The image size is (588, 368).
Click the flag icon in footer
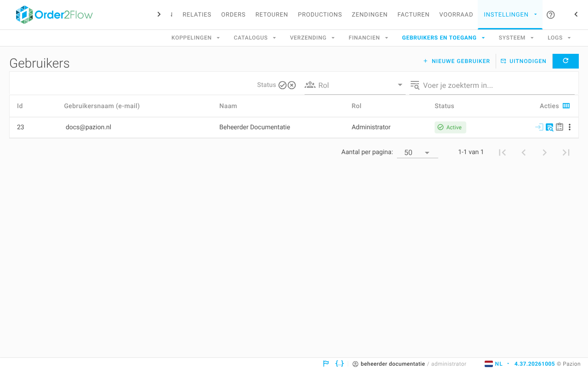pyautogui.click(x=326, y=363)
